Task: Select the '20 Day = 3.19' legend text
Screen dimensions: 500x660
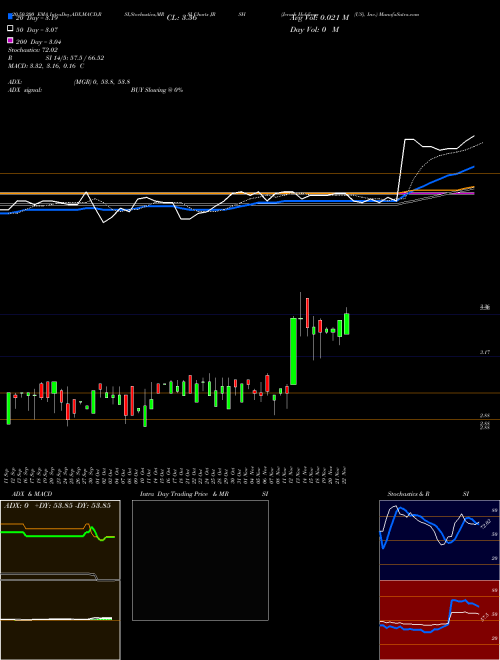Action: pyautogui.click(x=37, y=18)
